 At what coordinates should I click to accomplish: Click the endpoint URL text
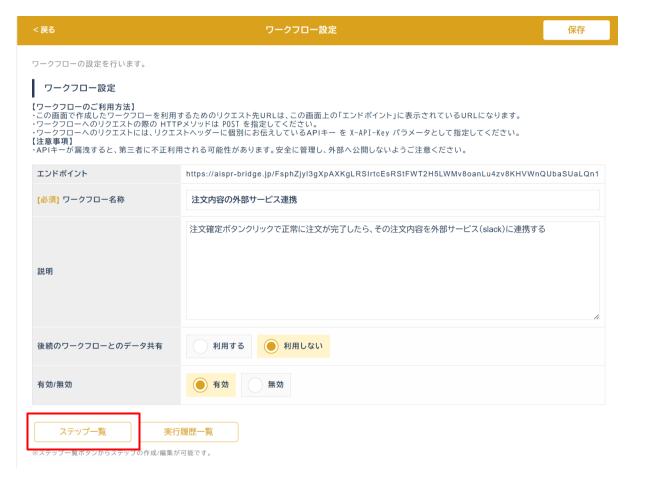tap(392, 174)
